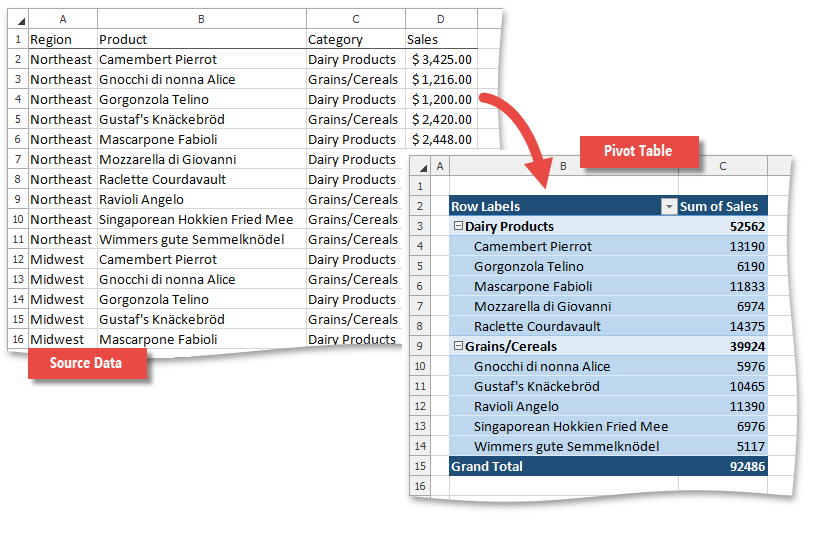Collapse the Grains/Cereals group
The height and width of the screenshot is (534, 828).
458,346
